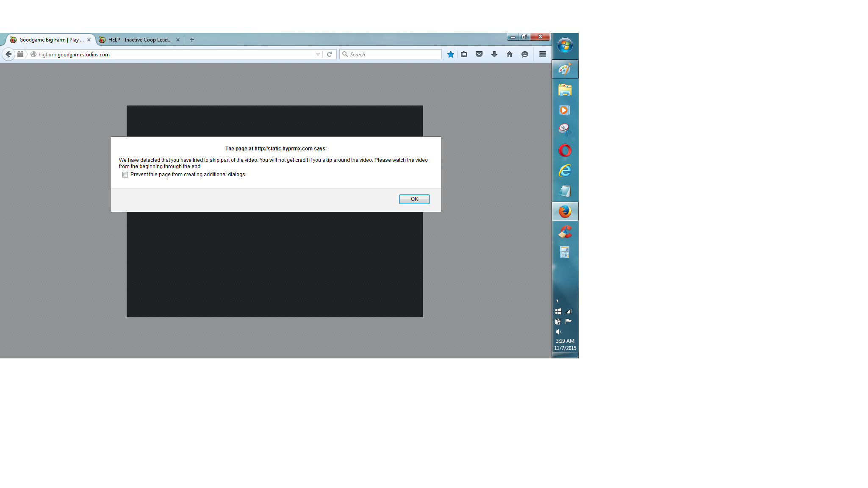This screenshot has width=868, height=488.
Task: Click the volume speaker tray icon
Action: [558, 332]
